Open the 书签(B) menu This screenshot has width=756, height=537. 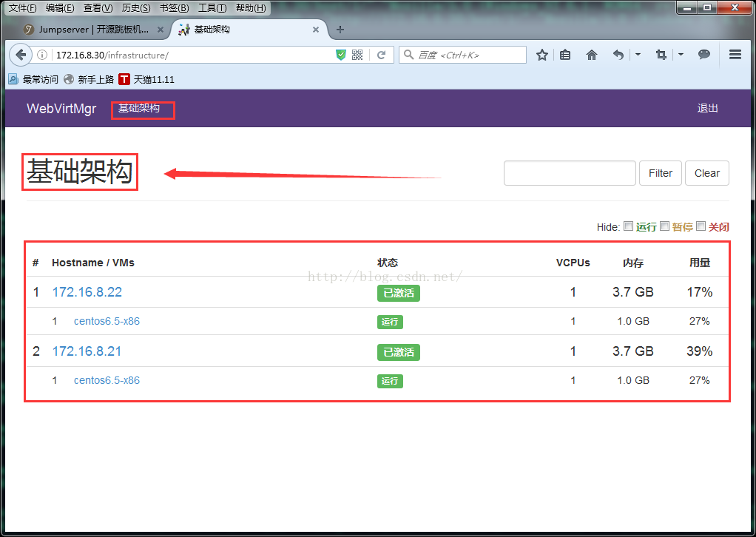click(x=174, y=7)
